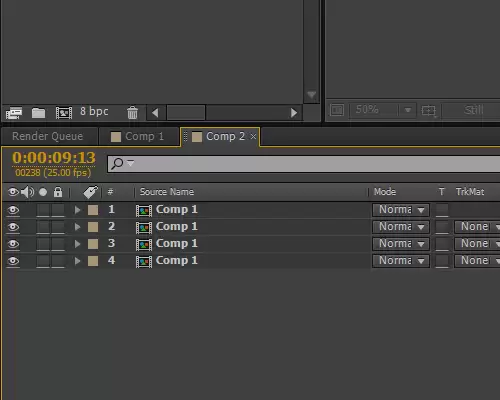This screenshot has width=500, height=400.
Task: Click the timeline search magnifier icon
Action: click(117, 163)
